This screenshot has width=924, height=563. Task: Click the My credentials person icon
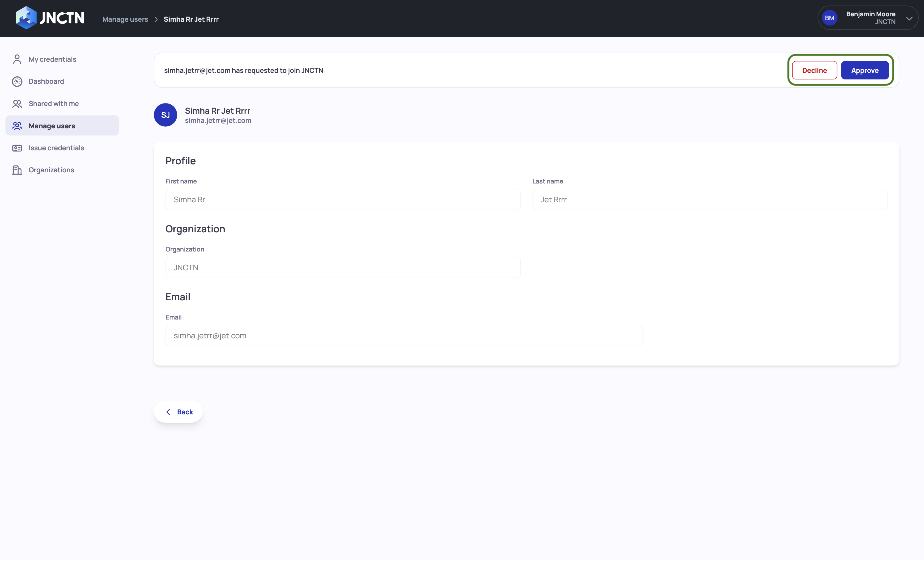17,59
